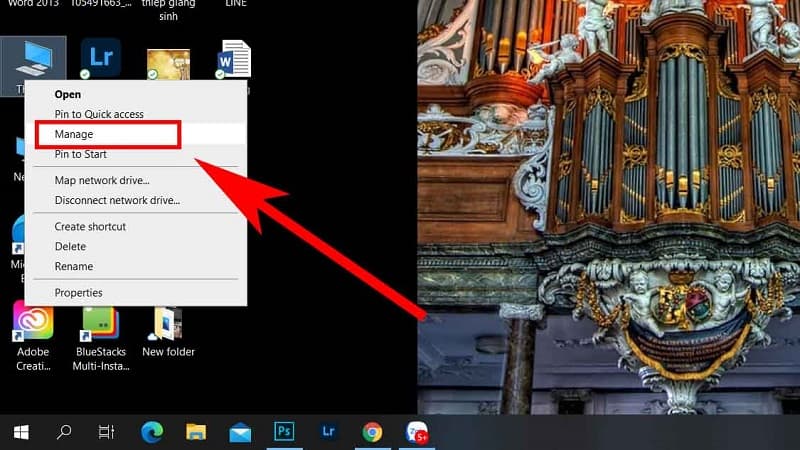This screenshot has height=450, width=800.
Task: Open Google Chrome from the taskbar
Action: click(372, 432)
